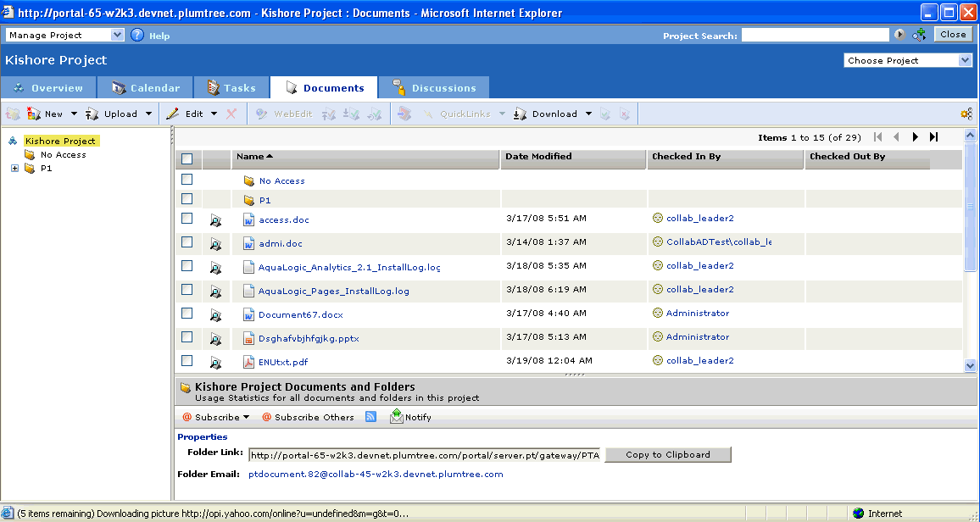Jump to the last page of items

point(933,136)
